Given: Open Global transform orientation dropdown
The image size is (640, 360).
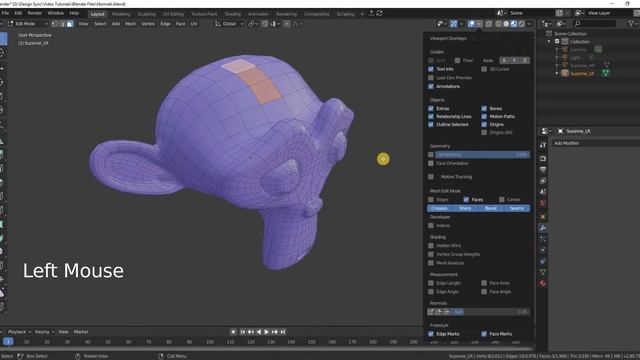Looking at the screenshot, I should tap(229, 24).
